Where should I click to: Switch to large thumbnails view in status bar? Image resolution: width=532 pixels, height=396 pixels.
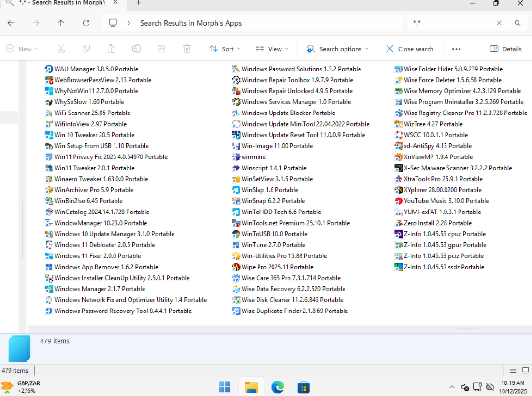pos(525,370)
